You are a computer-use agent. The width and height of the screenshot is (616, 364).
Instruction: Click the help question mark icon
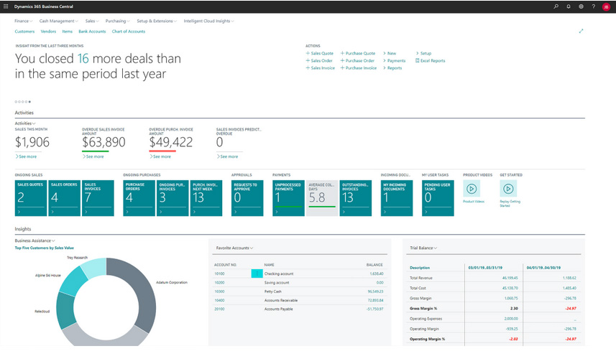pyautogui.click(x=594, y=6)
